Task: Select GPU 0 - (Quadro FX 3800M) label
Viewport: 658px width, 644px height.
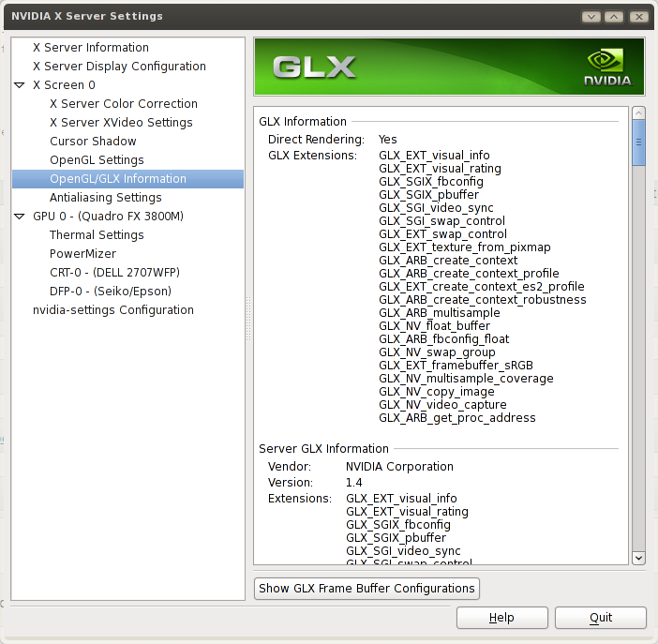Action: [109, 217]
